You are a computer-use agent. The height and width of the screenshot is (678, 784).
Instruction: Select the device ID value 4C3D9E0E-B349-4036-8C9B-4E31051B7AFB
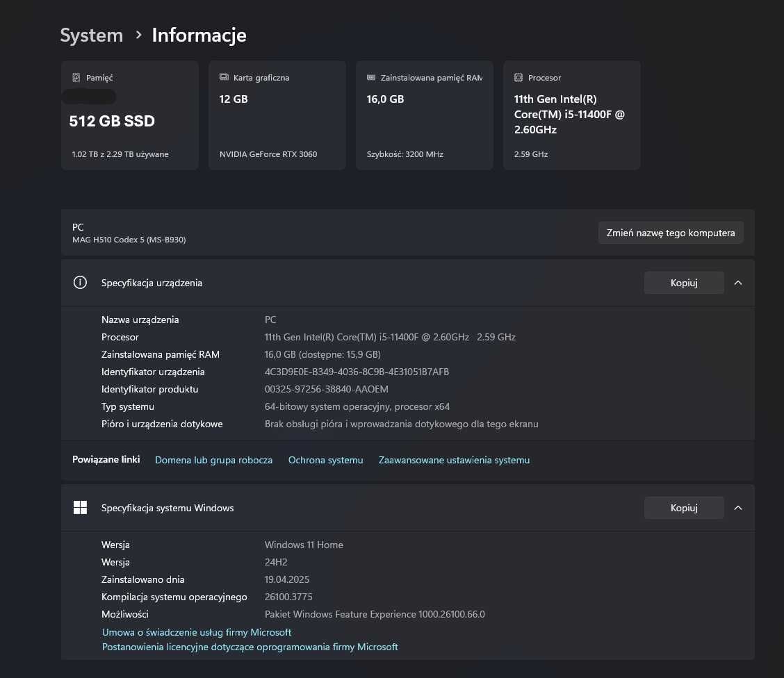(x=357, y=372)
